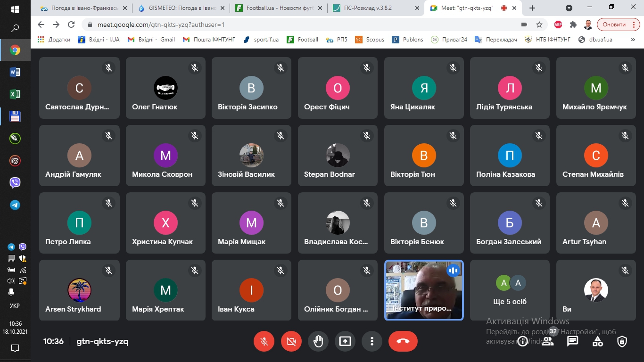
Task: Open host controls shield lock icon
Action: [x=622, y=341]
